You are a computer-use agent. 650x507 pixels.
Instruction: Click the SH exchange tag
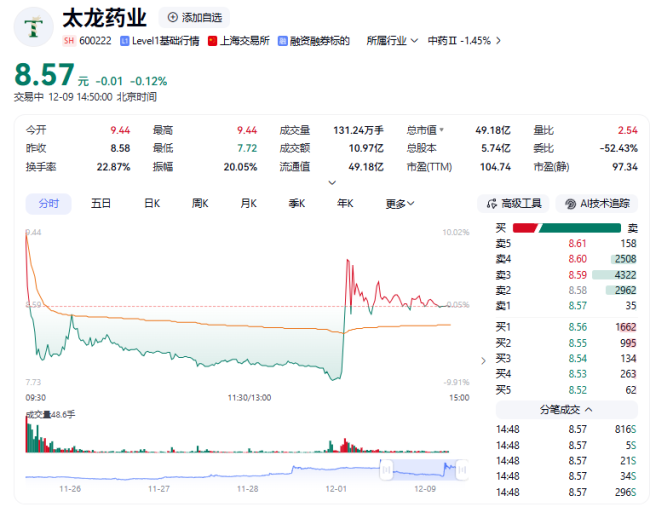click(69, 40)
